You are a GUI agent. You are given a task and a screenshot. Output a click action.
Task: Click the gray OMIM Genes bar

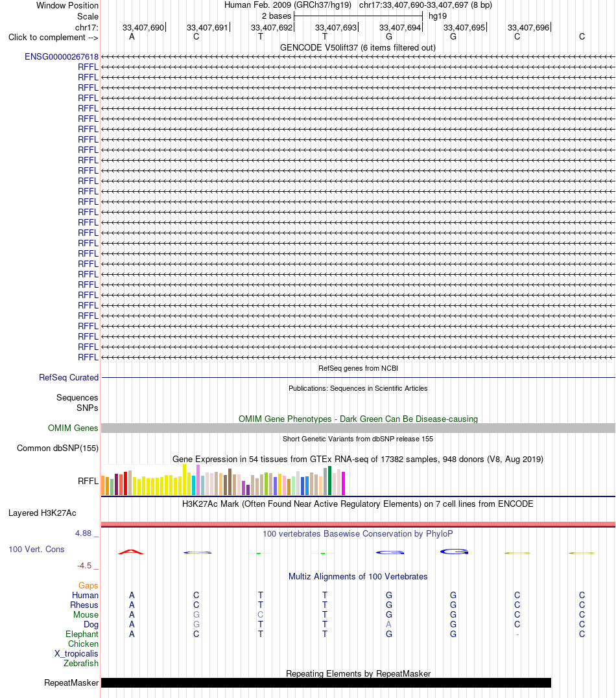coord(358,428)
